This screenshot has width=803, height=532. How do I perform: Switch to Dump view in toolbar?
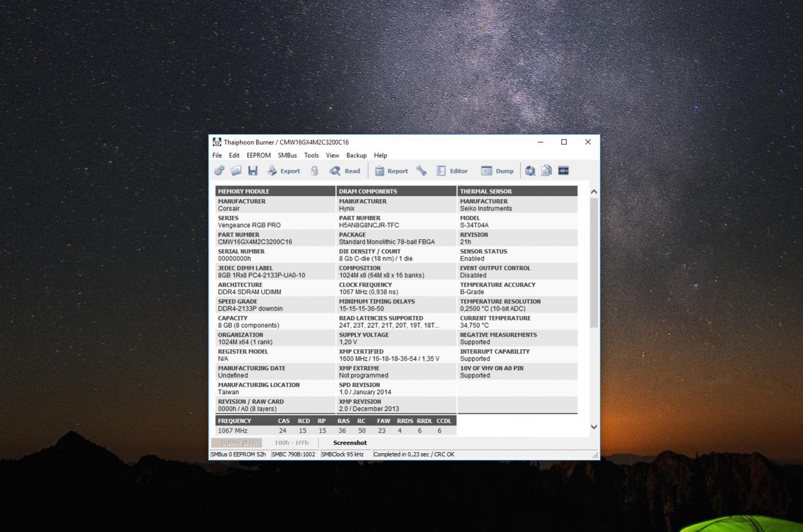pos(497,171)
